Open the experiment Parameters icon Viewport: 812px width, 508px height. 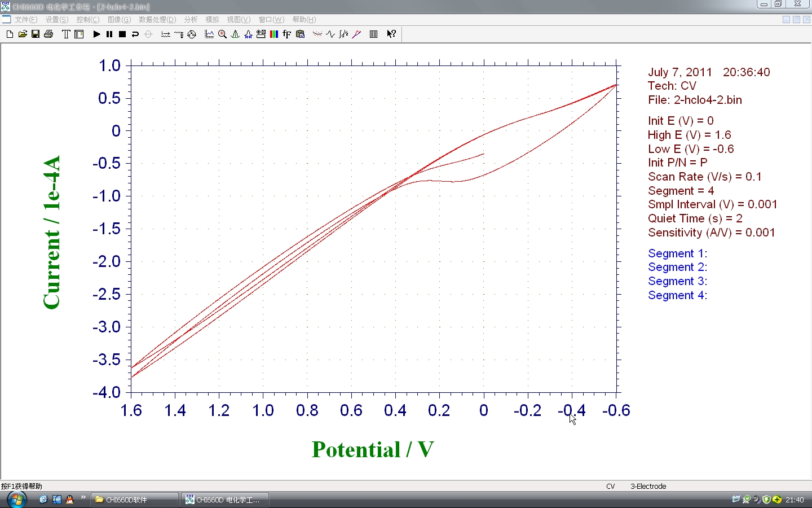pos(79,34)
